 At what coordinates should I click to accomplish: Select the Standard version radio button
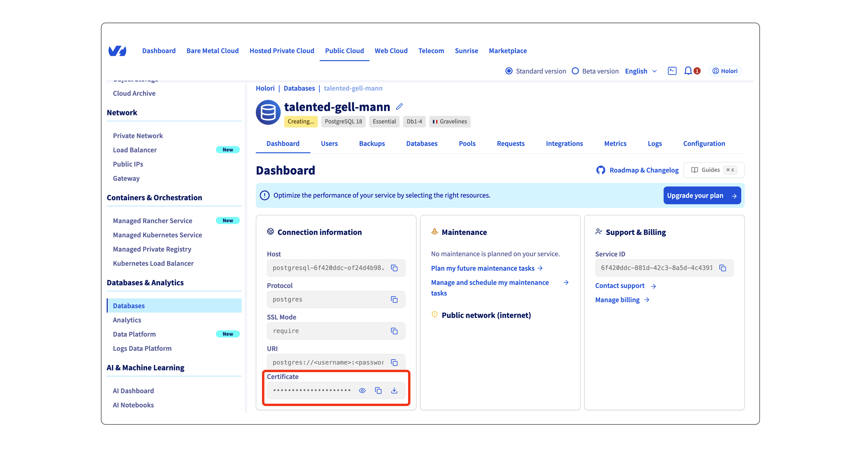509,71
